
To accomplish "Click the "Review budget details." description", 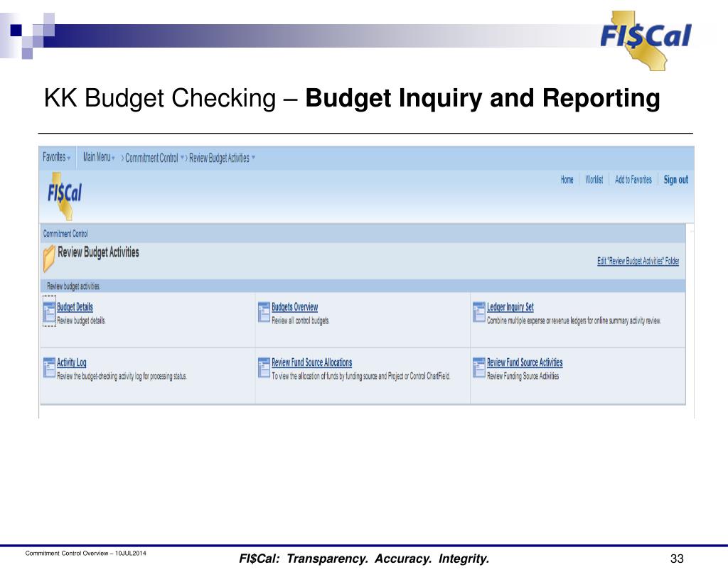I will tap(81, 320).
